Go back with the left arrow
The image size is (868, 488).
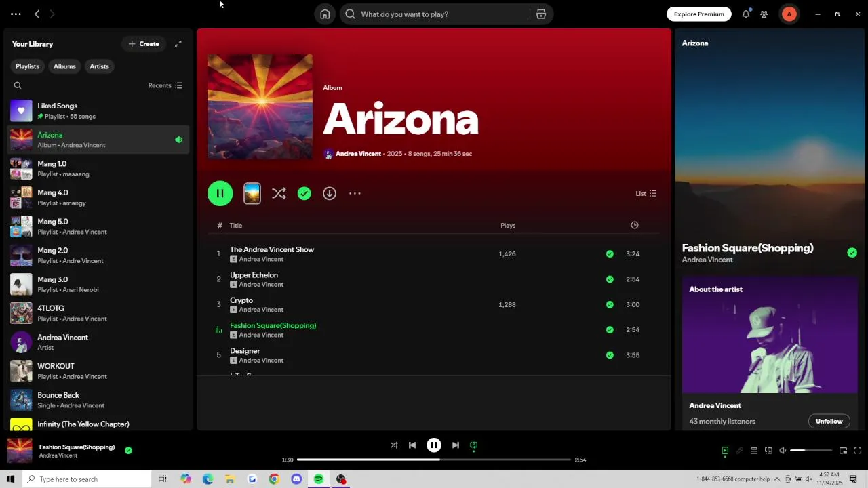(x=37, y=14)
